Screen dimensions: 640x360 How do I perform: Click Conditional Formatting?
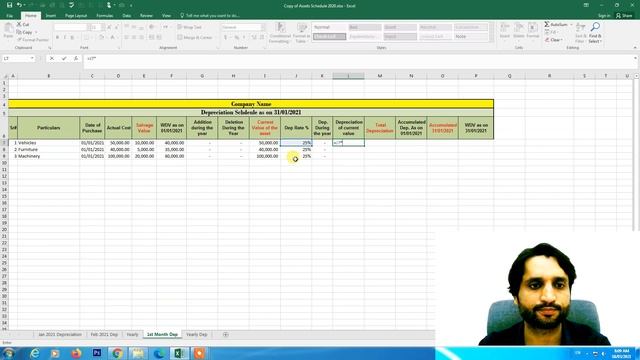(280, 33)
